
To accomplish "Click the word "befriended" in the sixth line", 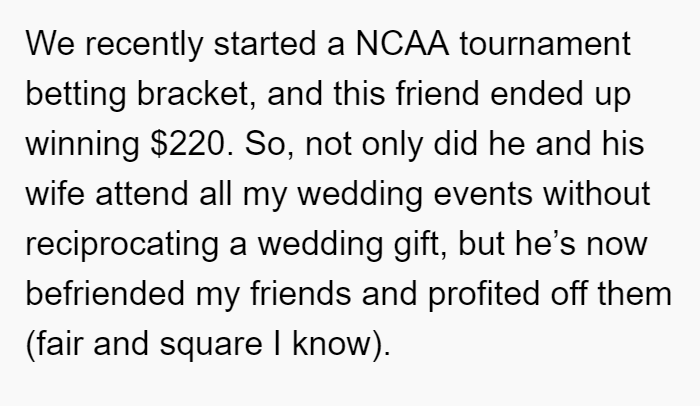I will (105, 293).
